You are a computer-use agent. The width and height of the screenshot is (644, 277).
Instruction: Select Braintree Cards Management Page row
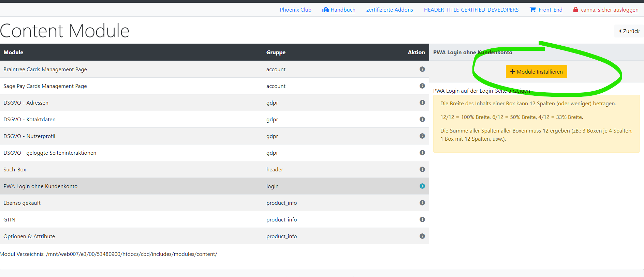point(215,69)
